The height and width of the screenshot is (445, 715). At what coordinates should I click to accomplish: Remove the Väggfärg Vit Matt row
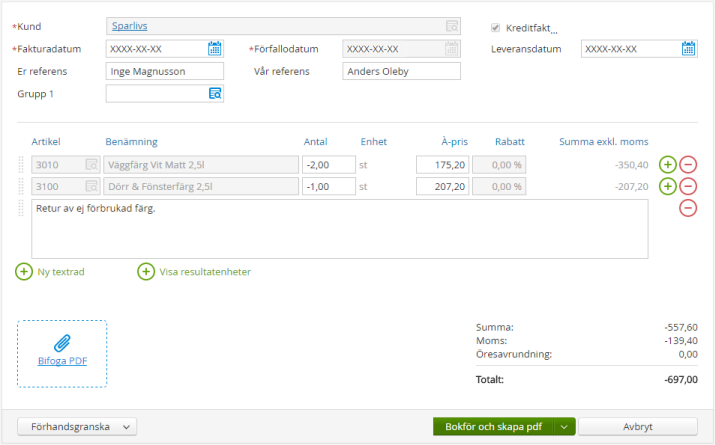pyautogui.click(x=688, y=165)
